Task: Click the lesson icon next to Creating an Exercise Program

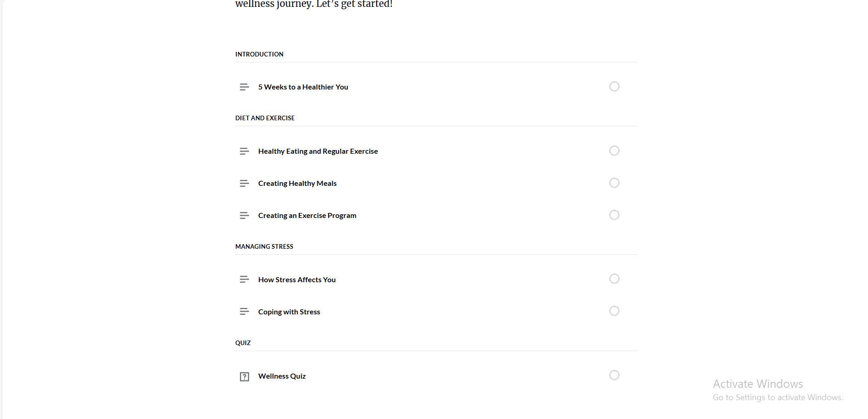Action: [x=244, y=215]
